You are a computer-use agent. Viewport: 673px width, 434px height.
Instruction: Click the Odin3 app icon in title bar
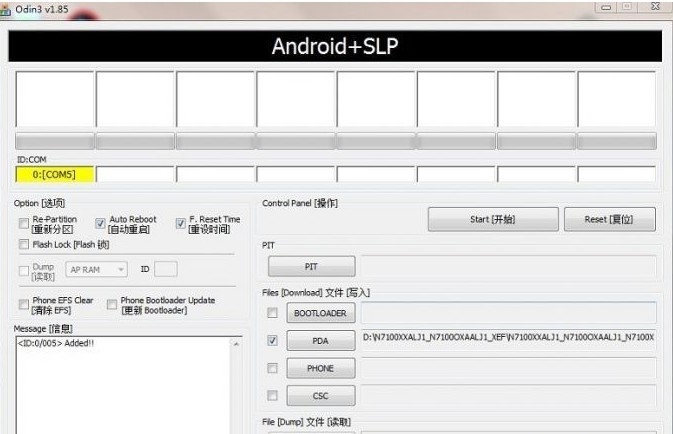5,10
